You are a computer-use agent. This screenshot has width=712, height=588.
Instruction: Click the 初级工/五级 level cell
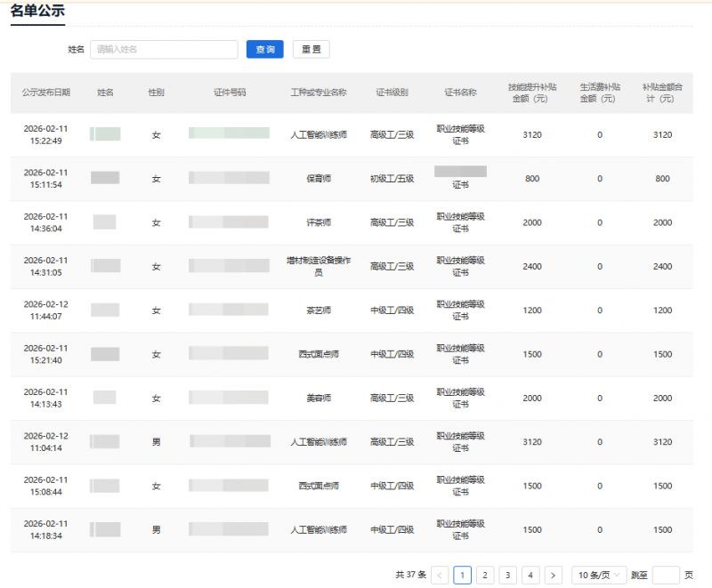[x=392, y=179]
